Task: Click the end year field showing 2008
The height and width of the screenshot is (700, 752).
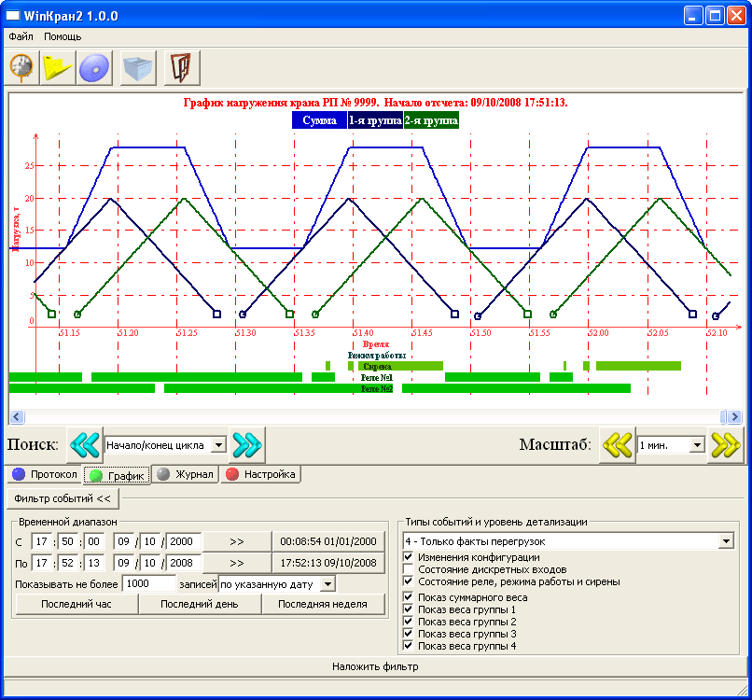Action: coord(183,563)
